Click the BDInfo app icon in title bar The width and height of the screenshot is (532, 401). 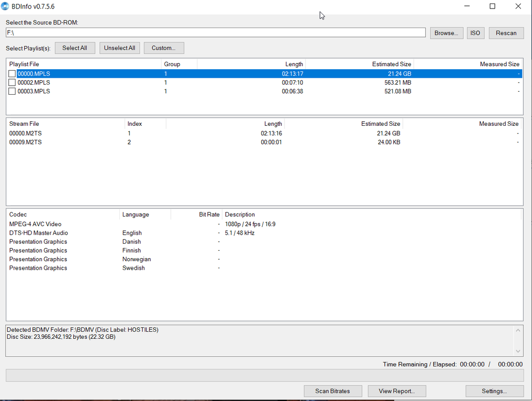[x=5, y=7]
